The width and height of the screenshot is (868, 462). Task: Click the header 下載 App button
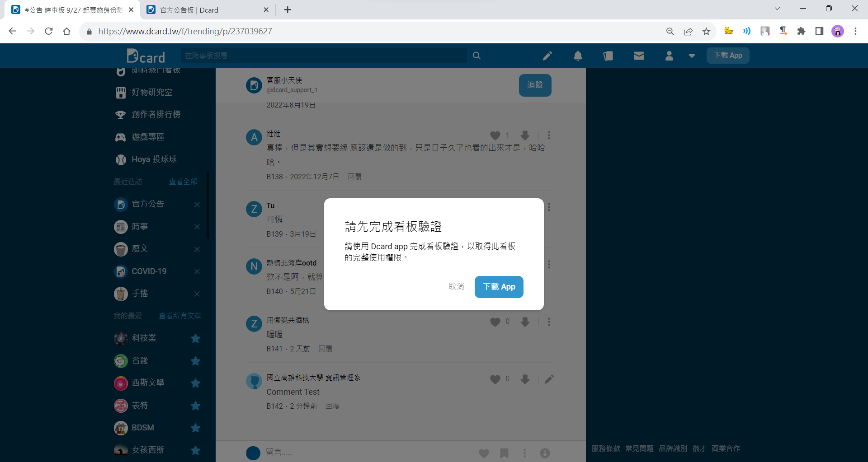(x=728, y=56)
